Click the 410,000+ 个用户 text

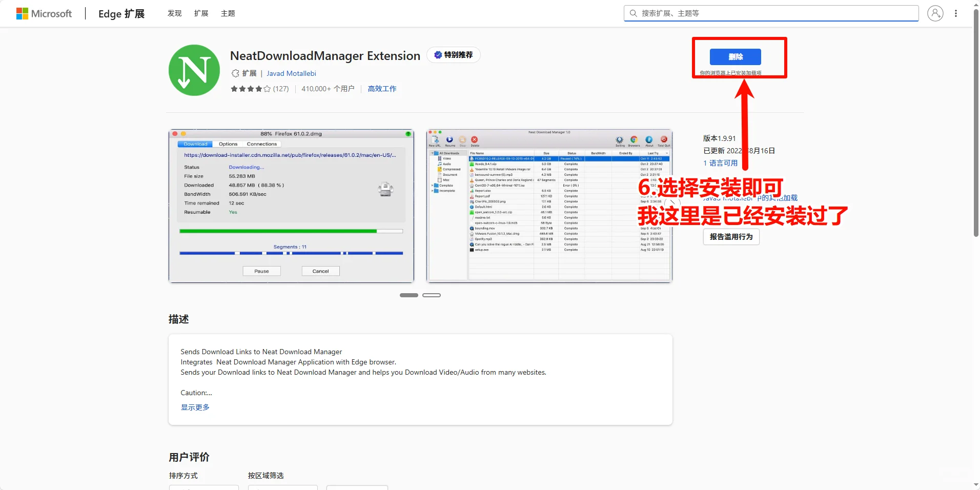click(328, 89)
